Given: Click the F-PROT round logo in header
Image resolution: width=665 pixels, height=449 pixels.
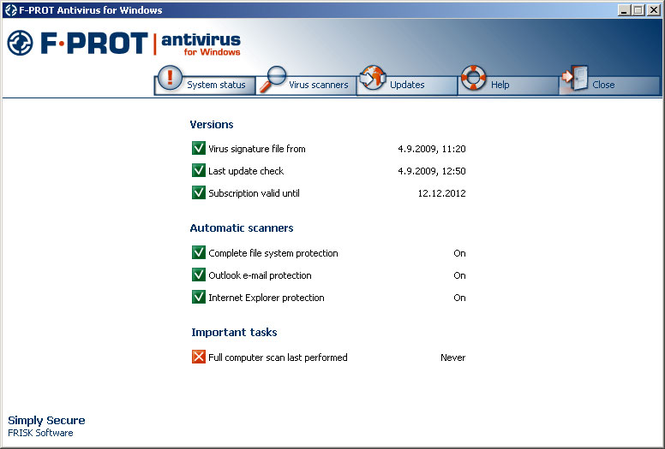Looking at the screenshot, I should pyautogui.click(x=20, y=43).
